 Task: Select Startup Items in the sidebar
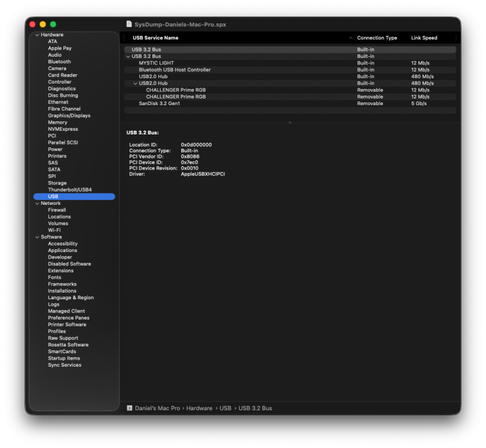click(64, 358)
